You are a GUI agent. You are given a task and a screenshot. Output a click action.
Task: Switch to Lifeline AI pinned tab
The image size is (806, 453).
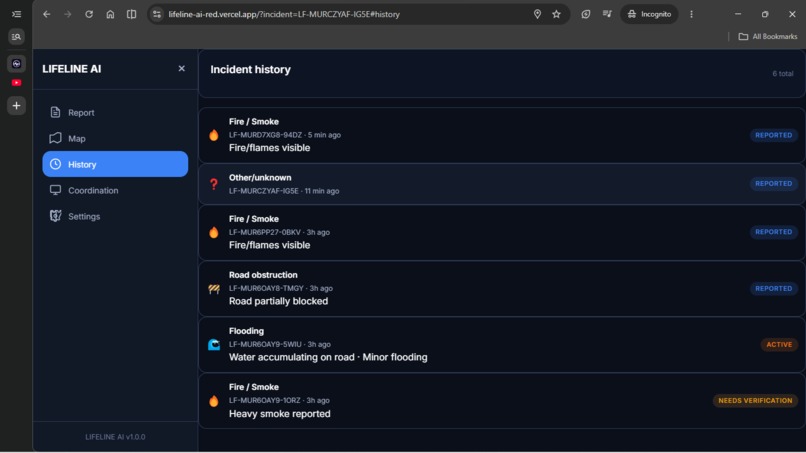coord(16,64)
